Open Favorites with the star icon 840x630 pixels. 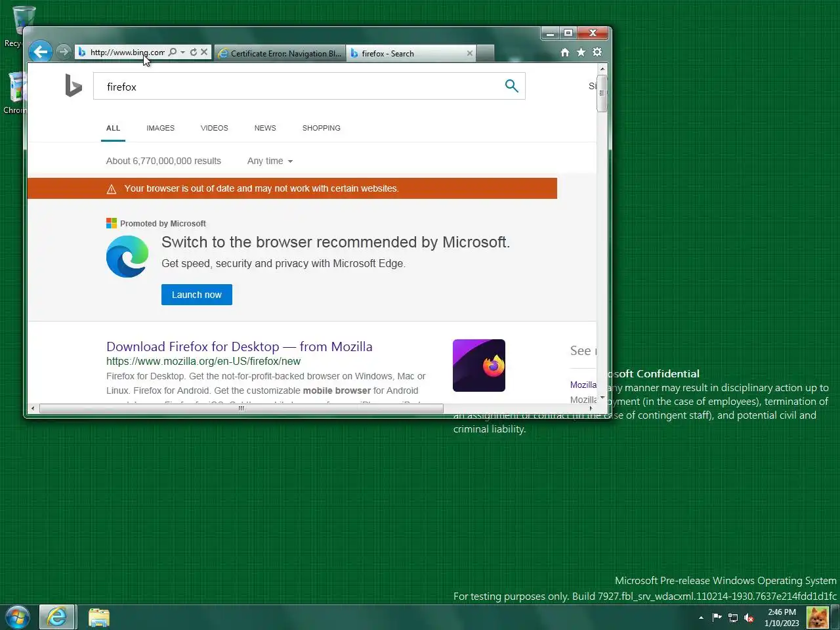[581, 52]
